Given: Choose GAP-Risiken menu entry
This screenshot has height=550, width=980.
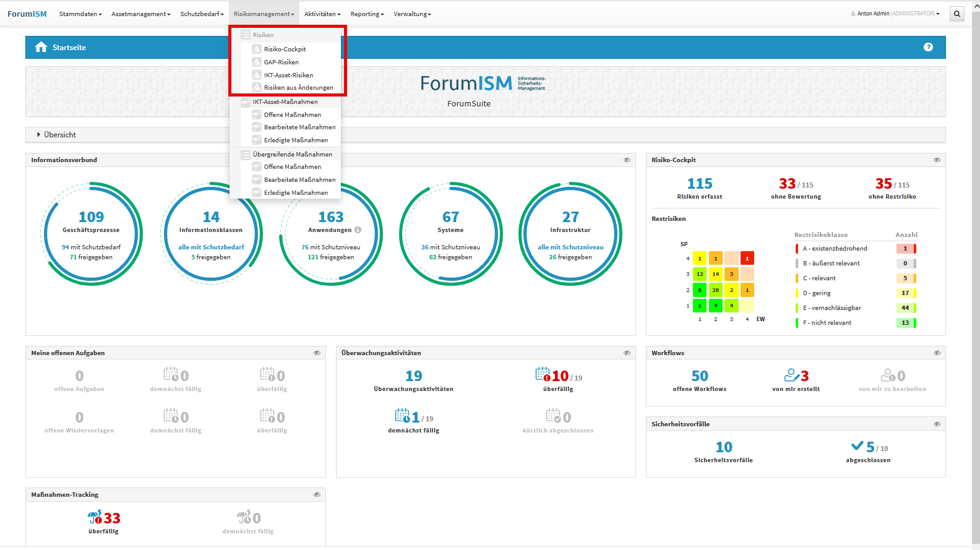Looking at the screenshot, I should tap(281, 62).
